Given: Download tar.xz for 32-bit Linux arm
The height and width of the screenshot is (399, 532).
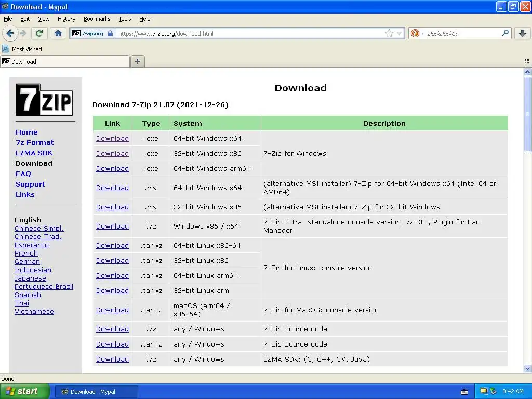Looking at the screenshot, I should [x=112, y=291].
